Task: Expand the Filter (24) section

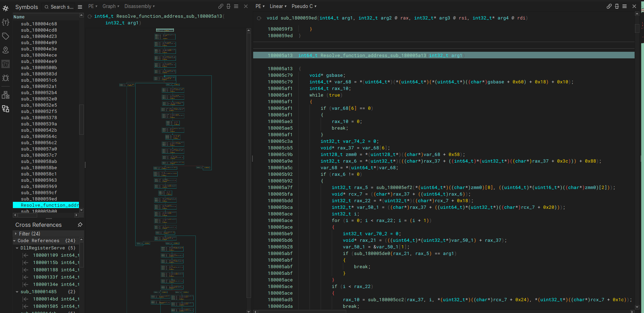Action: click(16, 234)
